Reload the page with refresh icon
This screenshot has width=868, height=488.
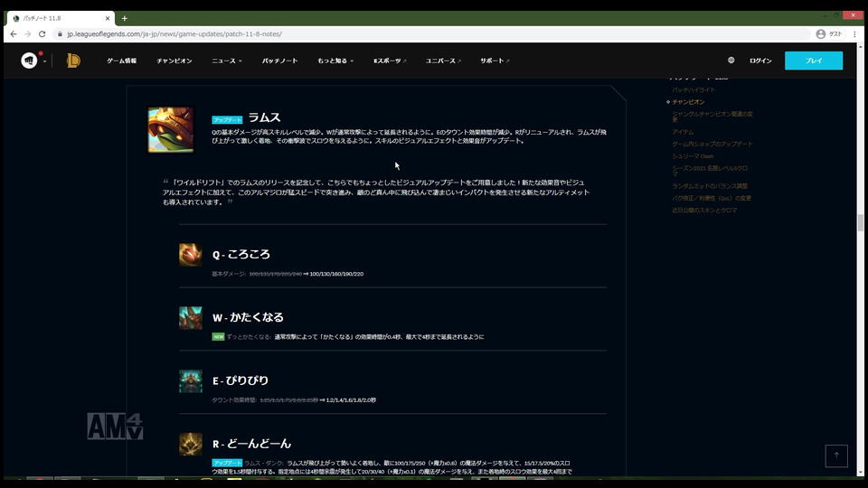[x=42, y=33]
